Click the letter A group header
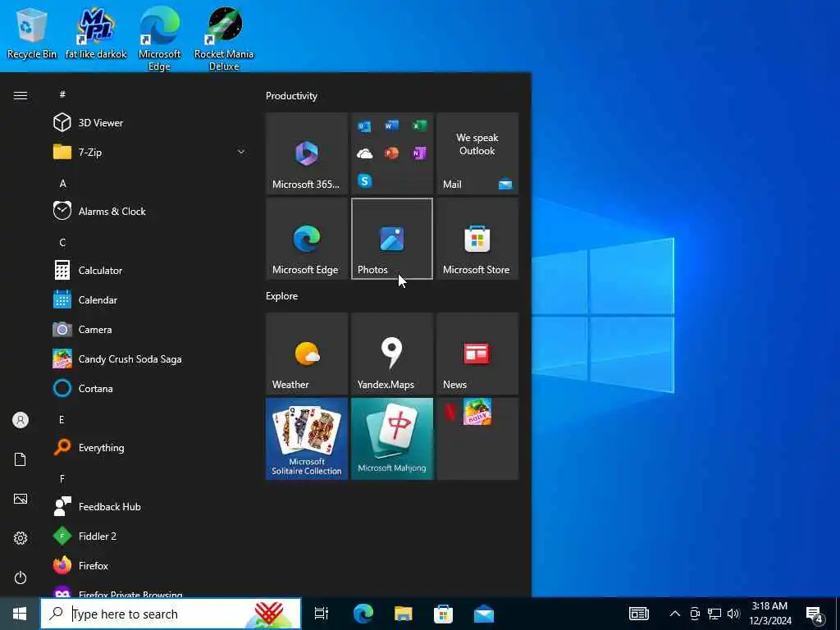The width and height of the screenshot is (840, 630). tap(62, 183)
